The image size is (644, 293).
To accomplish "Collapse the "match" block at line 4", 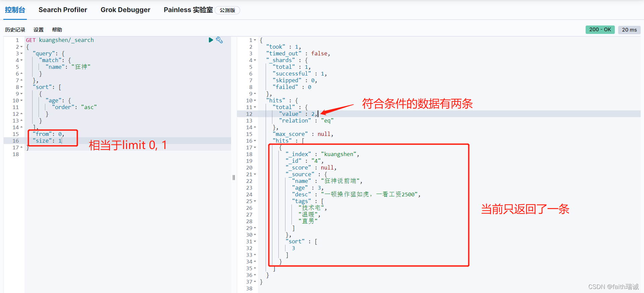I will 21,60.
